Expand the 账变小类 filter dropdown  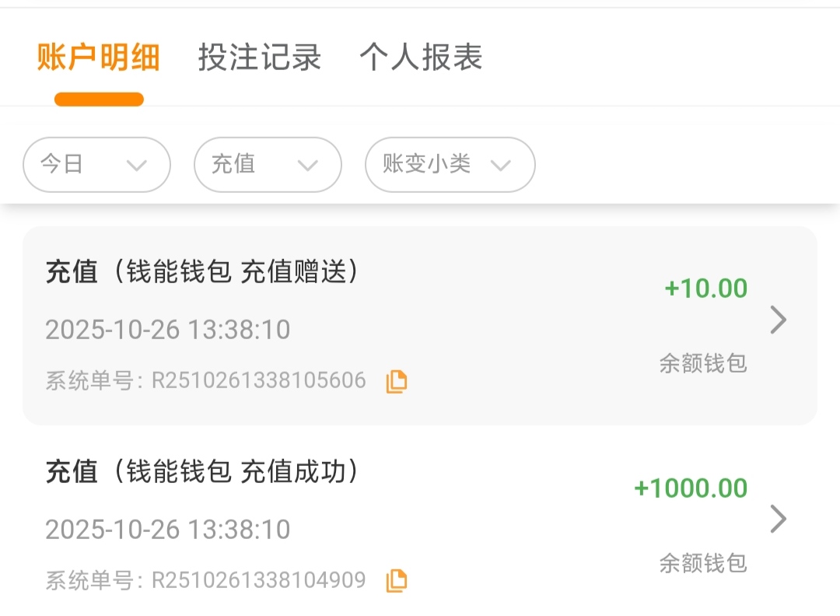point(450,164)
